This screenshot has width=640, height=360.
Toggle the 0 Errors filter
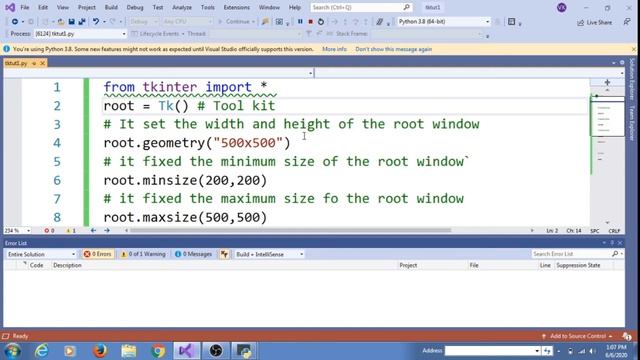[x=98, y=254]
